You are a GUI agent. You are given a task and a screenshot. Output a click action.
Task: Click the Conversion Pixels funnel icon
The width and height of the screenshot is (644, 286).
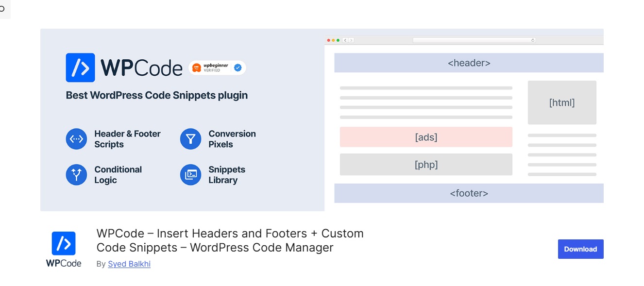(190, 139)
